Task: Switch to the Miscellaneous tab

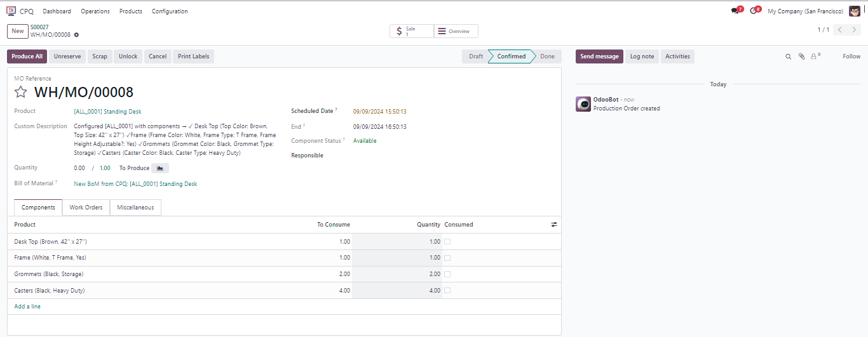Action: click(135, 208)
